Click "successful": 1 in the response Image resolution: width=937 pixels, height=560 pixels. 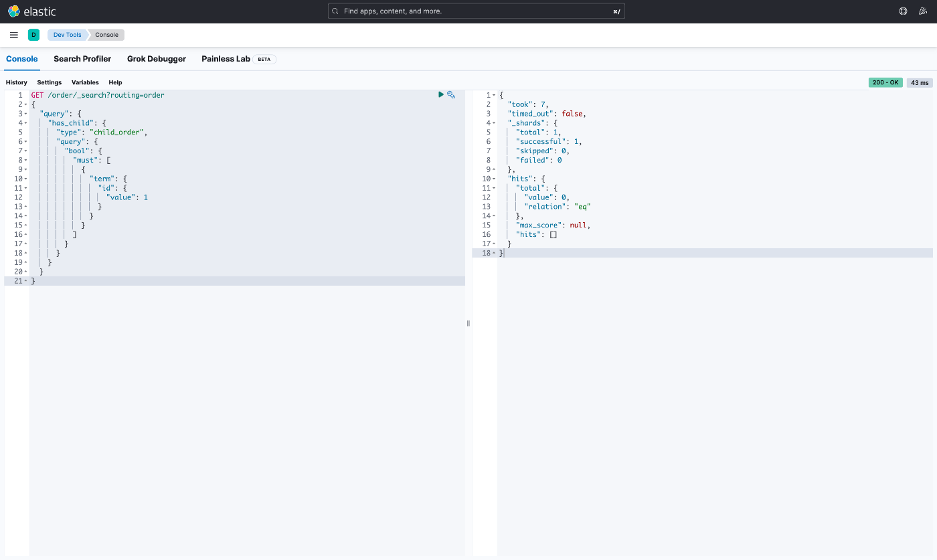[549, 142]
